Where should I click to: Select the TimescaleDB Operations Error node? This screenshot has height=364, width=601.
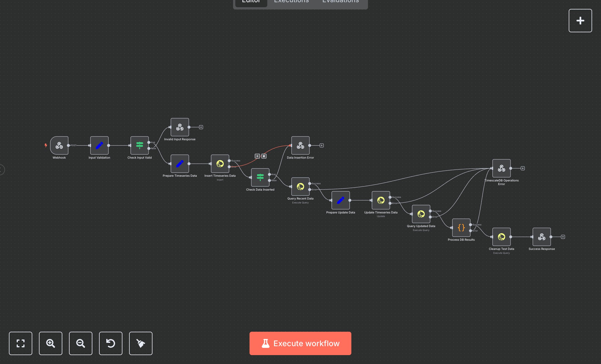501,168
